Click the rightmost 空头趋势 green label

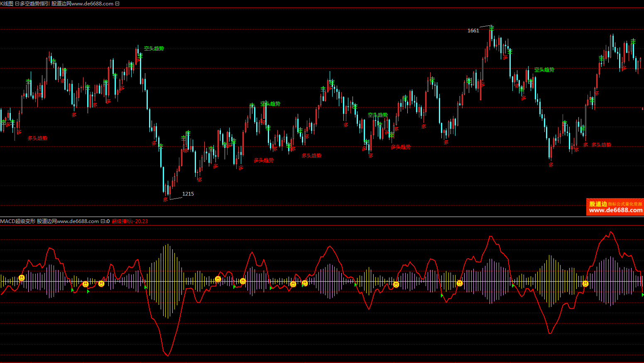click(544, 70)
